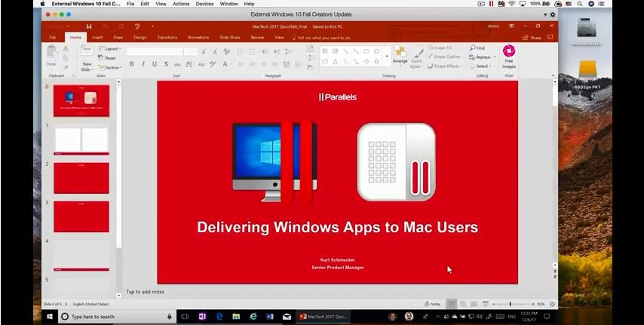This screenshot has width=644, height=325.
Task: Decrease the font size
Action: point(215,52)
